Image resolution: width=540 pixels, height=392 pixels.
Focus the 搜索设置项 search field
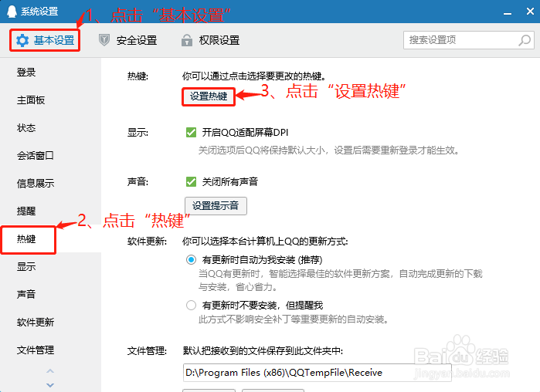[x=469, y=40]
